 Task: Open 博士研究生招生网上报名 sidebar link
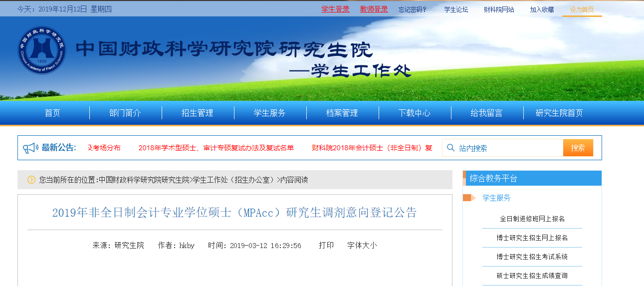(x=532, y=238)
